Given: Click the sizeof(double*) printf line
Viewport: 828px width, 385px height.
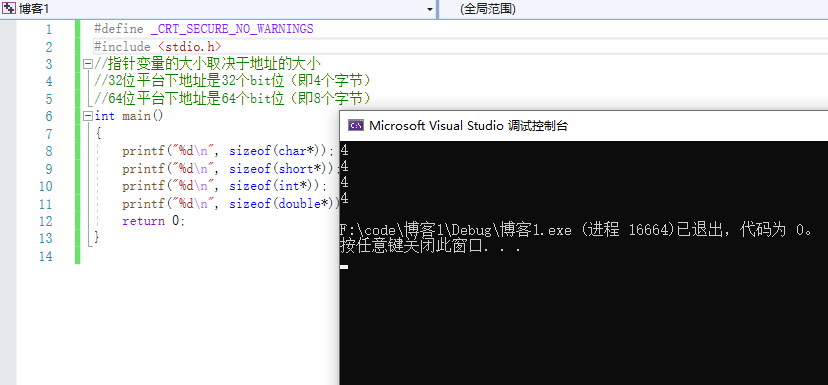Looking at the screenshot, I should [231, 203].
